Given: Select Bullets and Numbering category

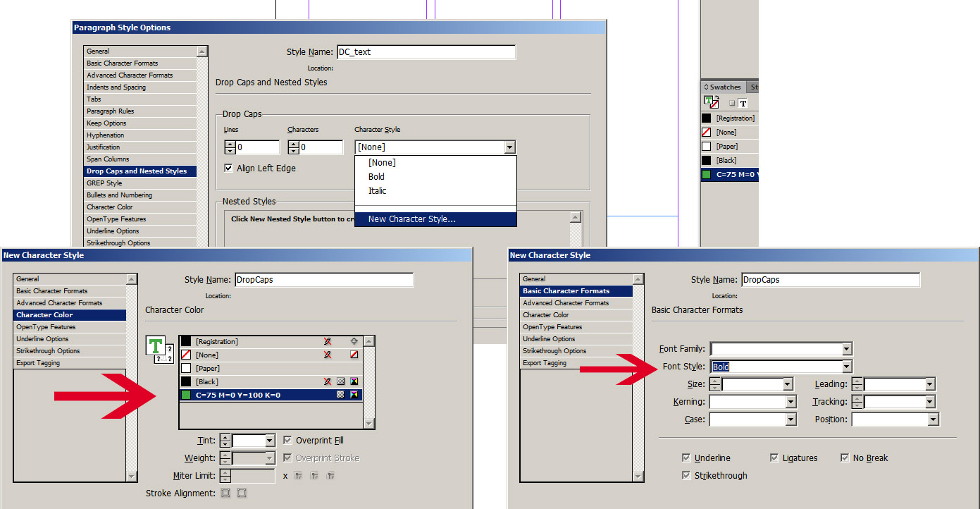Looking at the screenshot, I should coord(140,195).
